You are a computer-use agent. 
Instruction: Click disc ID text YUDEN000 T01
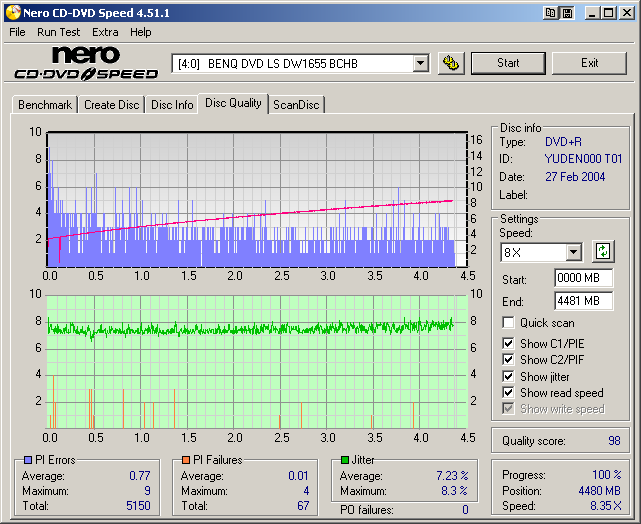click(583, 159)
